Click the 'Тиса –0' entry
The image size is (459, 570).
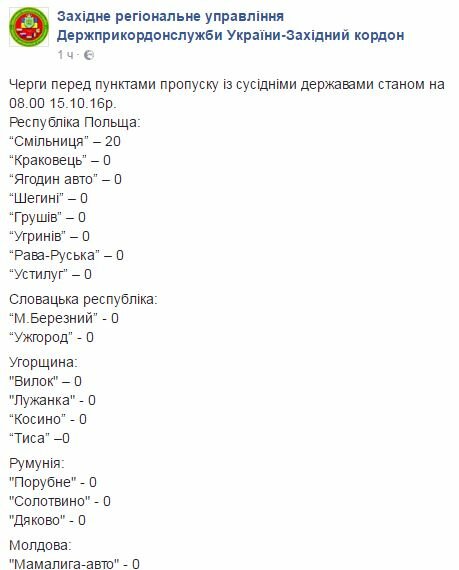tap(39, 438)
